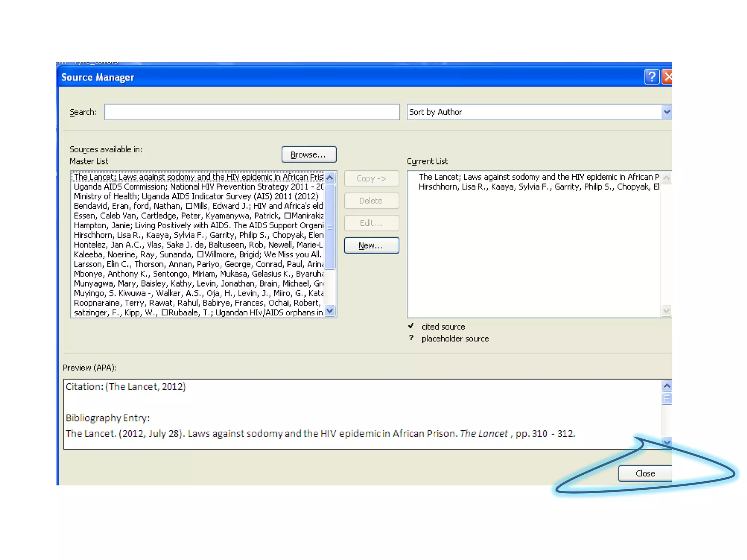Select Mbonye, Anthony K. source entry

point(198,274)
